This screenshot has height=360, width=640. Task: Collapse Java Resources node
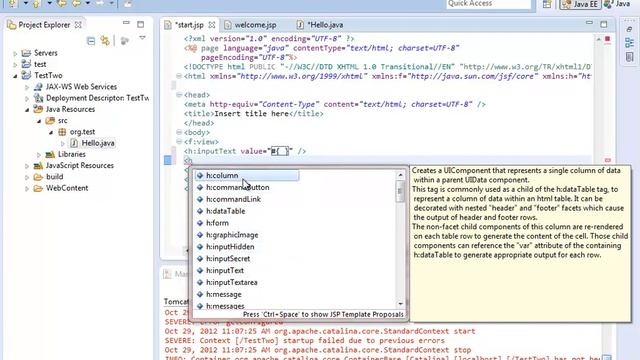click(x=27, y=110)
